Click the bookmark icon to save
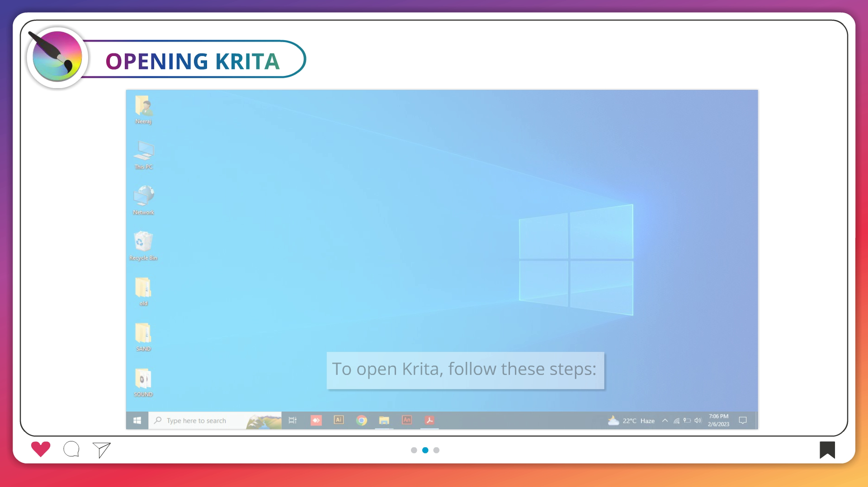Viewport: 868px width, 487px height. 827,450
